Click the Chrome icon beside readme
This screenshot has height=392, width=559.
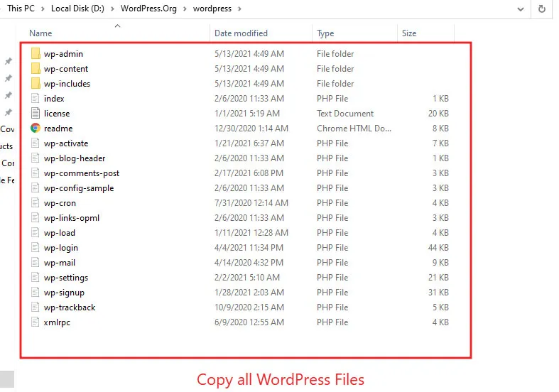[x=36, y=129]
